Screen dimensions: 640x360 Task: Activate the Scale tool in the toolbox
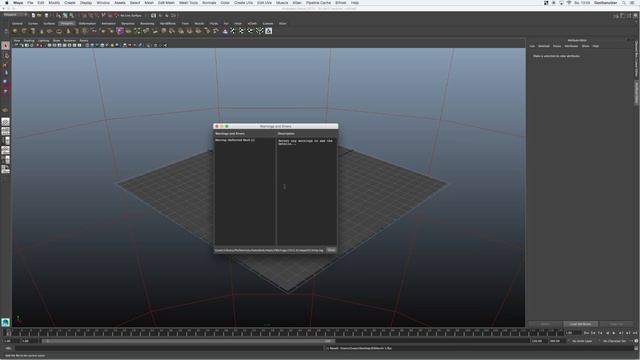point(5,91)
